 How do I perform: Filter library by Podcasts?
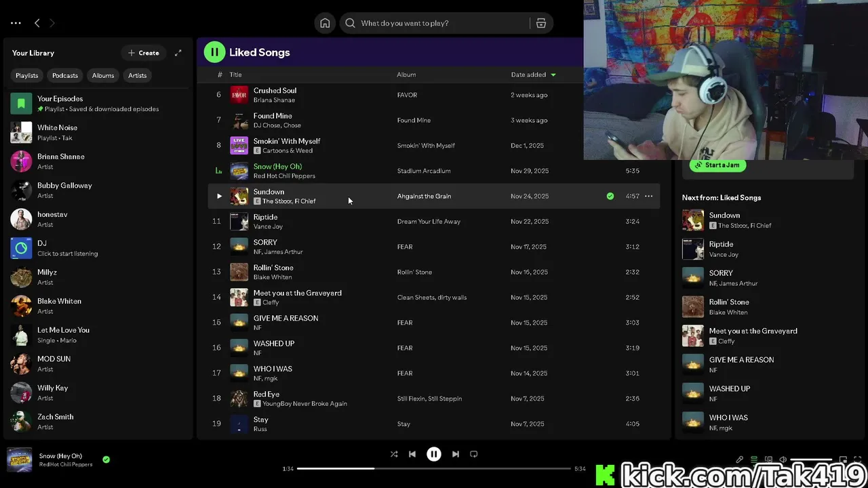coord(65,75)
